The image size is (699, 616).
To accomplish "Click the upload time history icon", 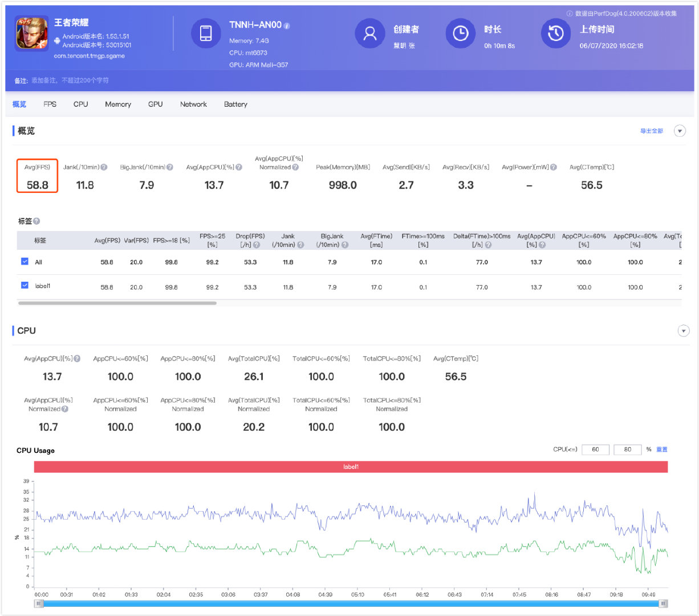I will click(x=556, y=34).
